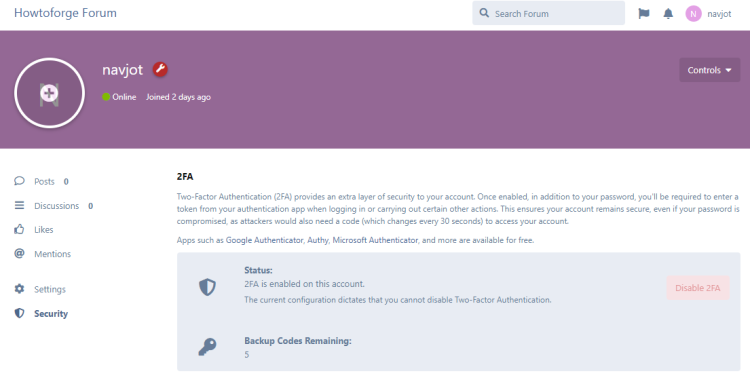Expand the Controls dropdown button
This screenshot has height=382, width=750.
point(709,70)
